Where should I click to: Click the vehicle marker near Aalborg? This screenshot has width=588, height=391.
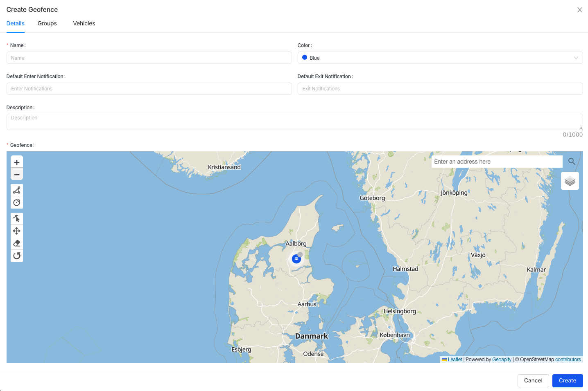[296, 259]
